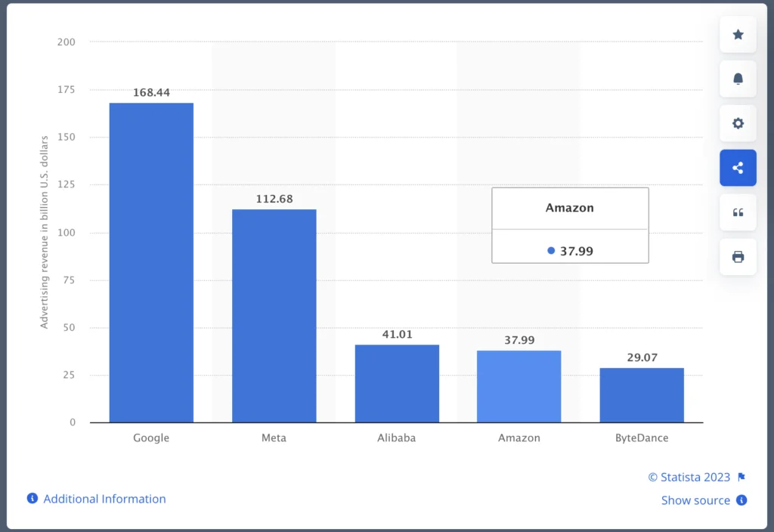Click the 37.99 label above Amazon bar
This screenshot has width=774, height=532.
point(519,340)
